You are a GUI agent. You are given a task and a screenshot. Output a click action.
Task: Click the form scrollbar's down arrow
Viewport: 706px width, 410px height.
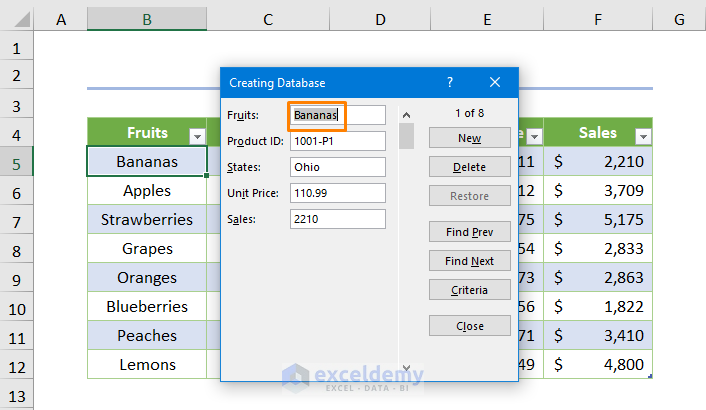pos(406,368)
